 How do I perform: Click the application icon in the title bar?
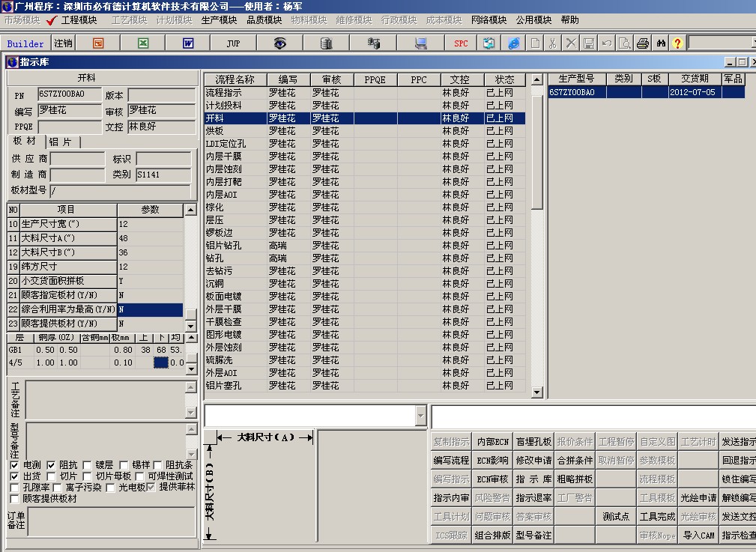pyautogui.click(x=7, y=6)
